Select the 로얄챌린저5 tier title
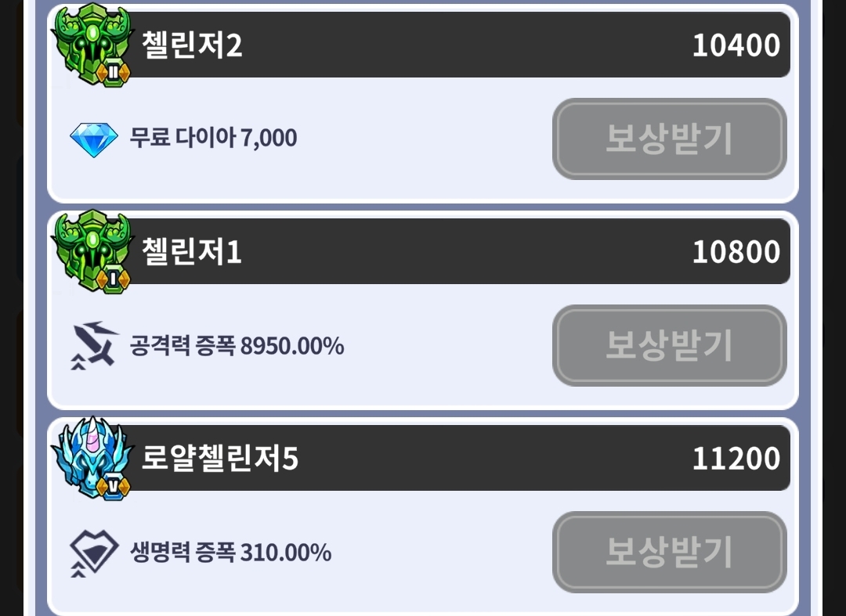846x616 pixels. pos(220,459)
